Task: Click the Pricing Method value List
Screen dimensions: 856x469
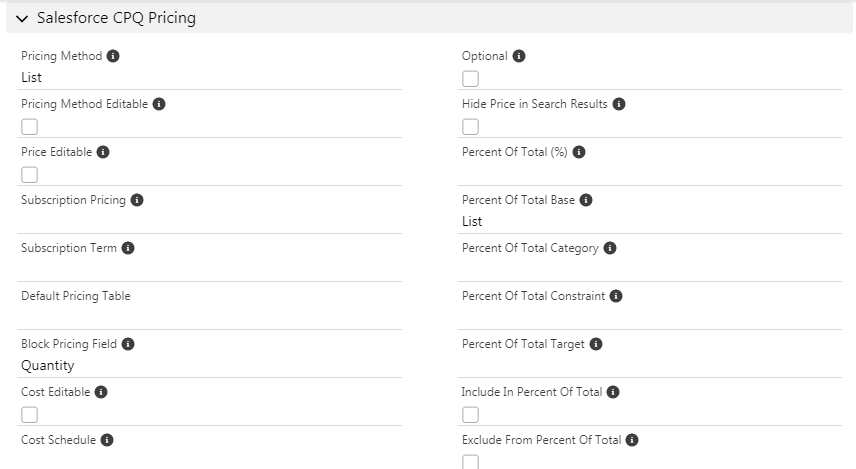Action: 31,77
